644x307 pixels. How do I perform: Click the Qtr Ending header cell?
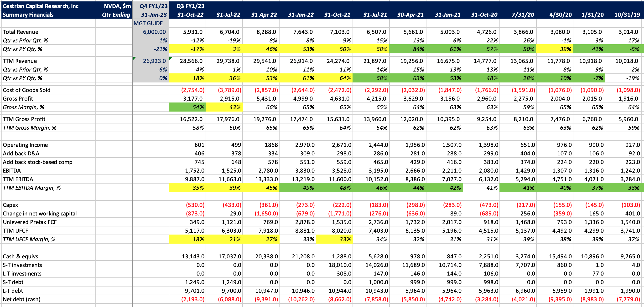pos(116,15)
